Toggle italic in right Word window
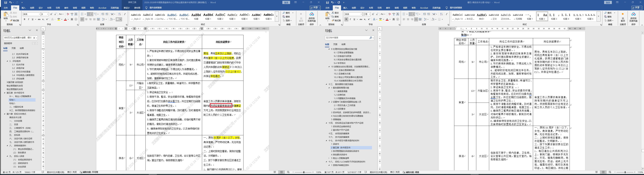The image size is (644, 175). click(x=350, y=19)
